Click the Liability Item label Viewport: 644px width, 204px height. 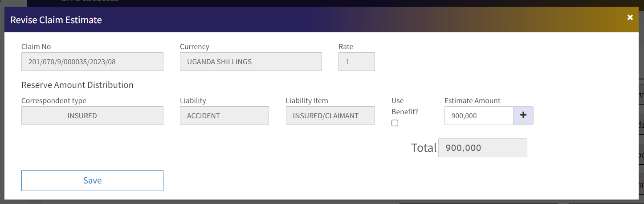[306, 101]
